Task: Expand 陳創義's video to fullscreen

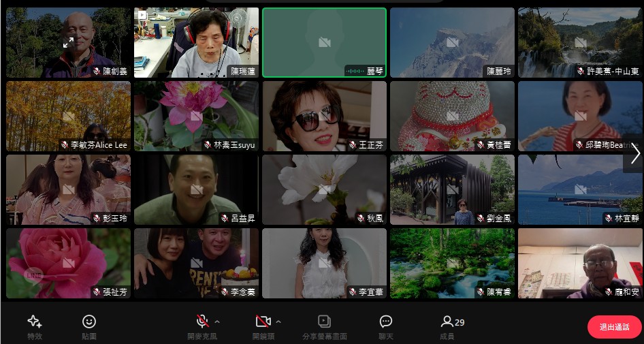Action: 68,42
